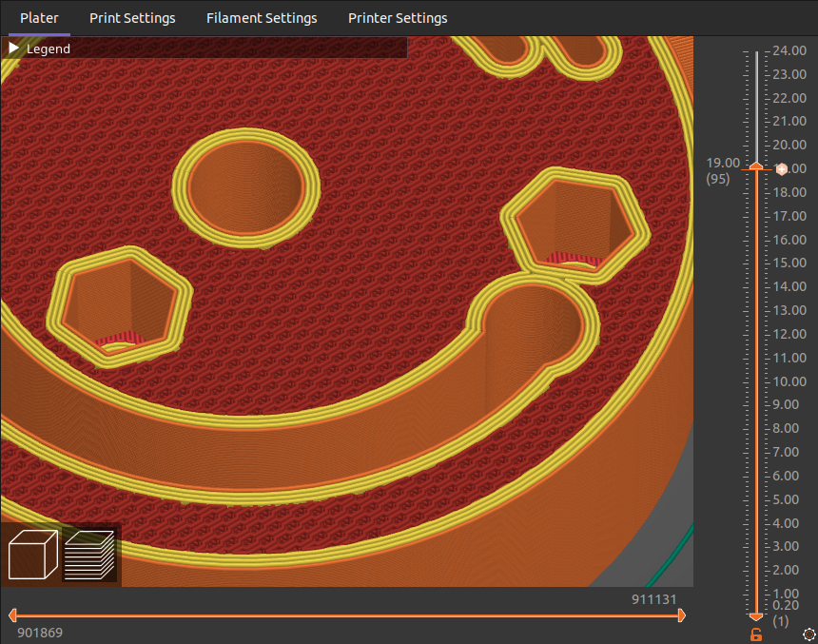Screen dimensions: 818x644
Task: Switch to 3D editor view cube icon
Action: pyautogui.click(x=32, y=556)
